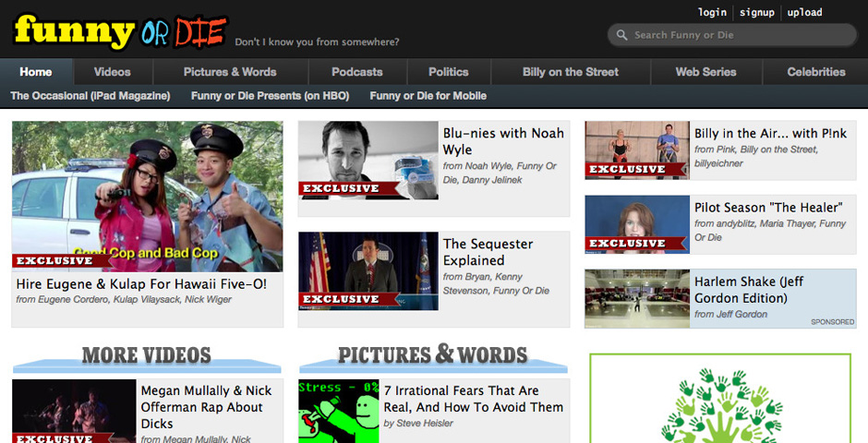Open Blu-nies with Noah Wyle title

pos(503,141)
